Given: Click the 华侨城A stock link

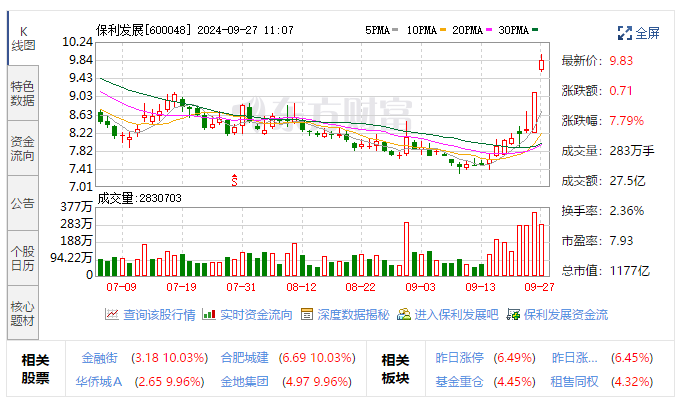Looking at the screenshot, I should pyautogui.click(x=99, y=381).
